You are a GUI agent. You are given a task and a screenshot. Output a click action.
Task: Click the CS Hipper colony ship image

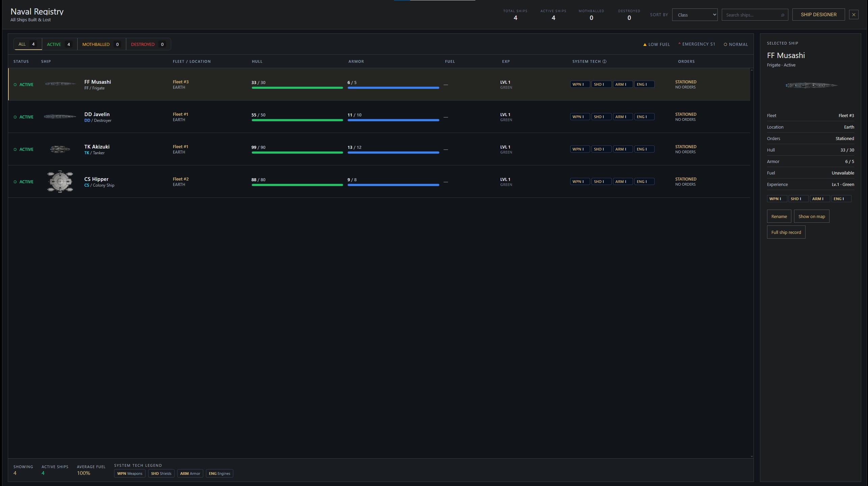[60, 181]
